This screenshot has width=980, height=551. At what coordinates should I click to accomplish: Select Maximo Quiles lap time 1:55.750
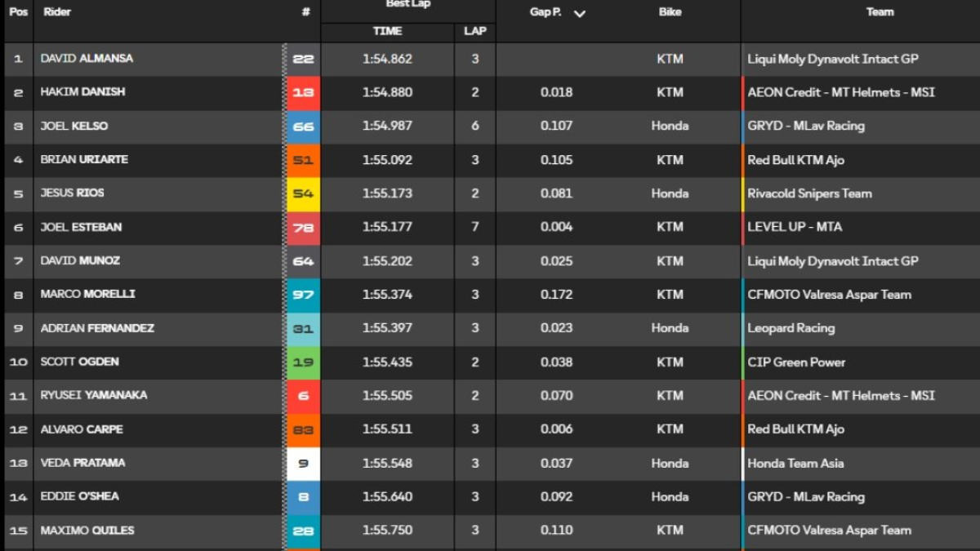click(x=387, y=531)
